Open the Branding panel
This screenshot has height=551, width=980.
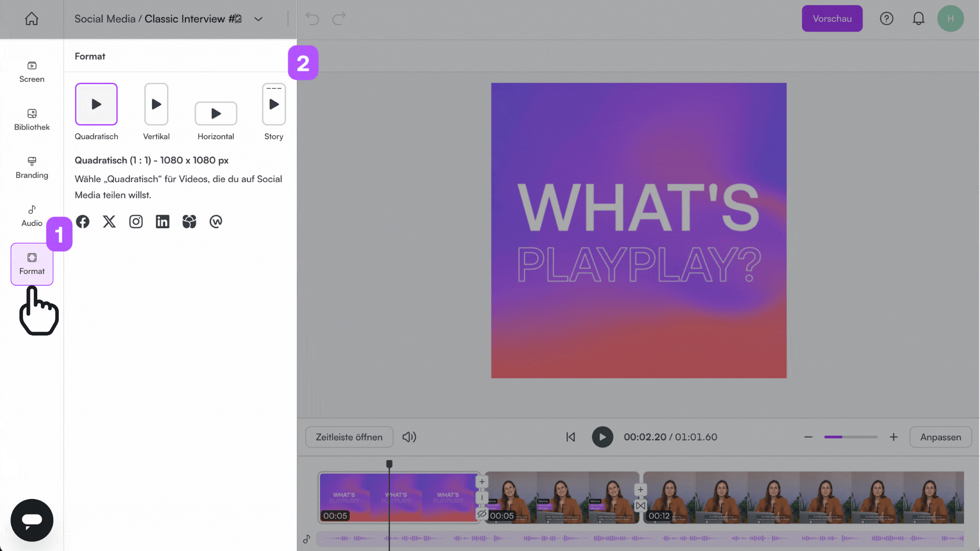32,167
